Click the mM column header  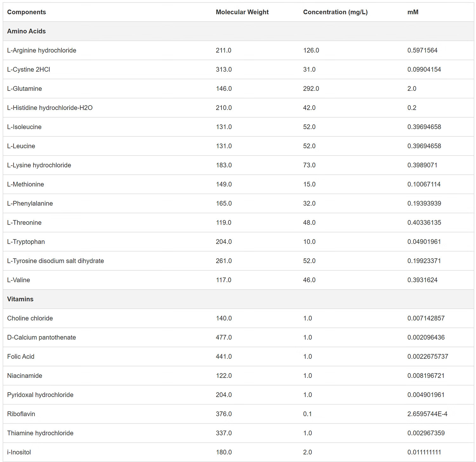point(413,12)
